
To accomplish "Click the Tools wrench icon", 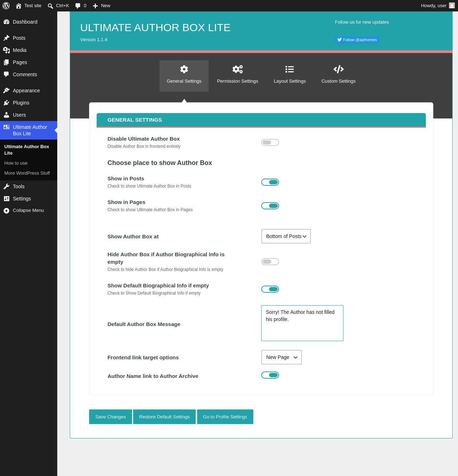I will pyautogui.click(x=6, y=186).
